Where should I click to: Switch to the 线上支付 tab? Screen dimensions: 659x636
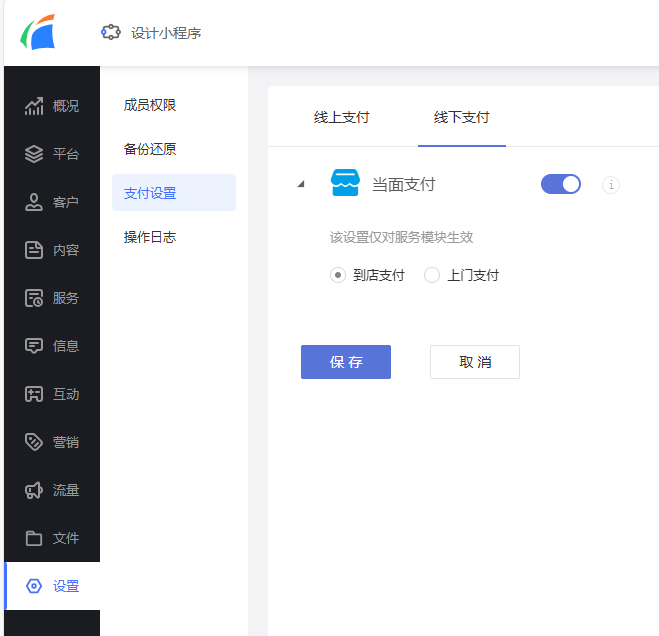(x=342, y=118)
